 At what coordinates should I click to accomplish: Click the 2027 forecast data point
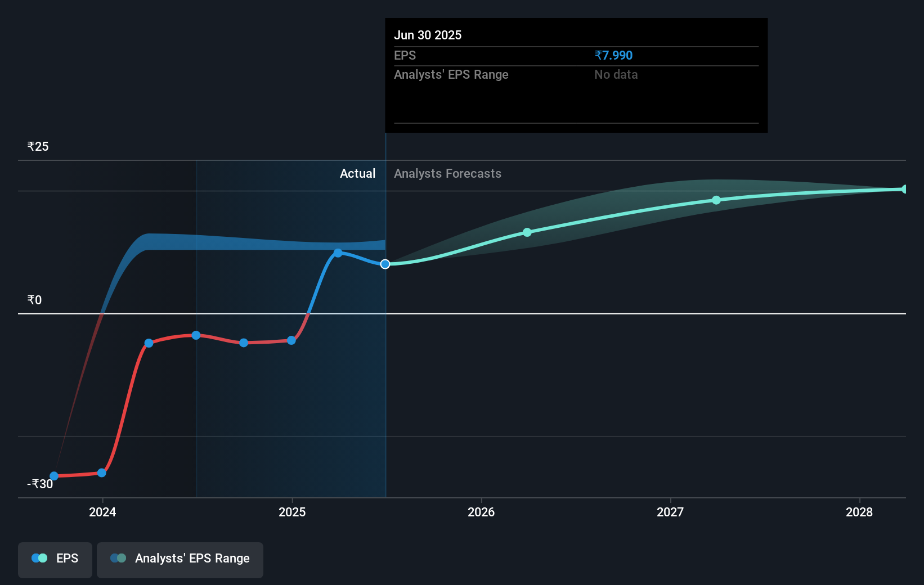716,200
